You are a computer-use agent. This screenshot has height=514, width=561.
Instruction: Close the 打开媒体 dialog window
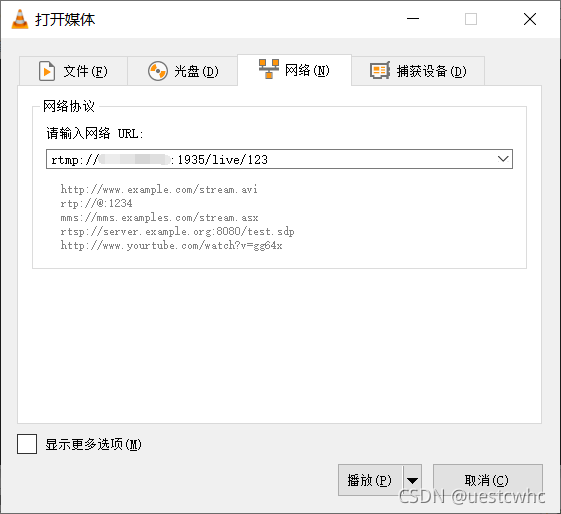530,19
